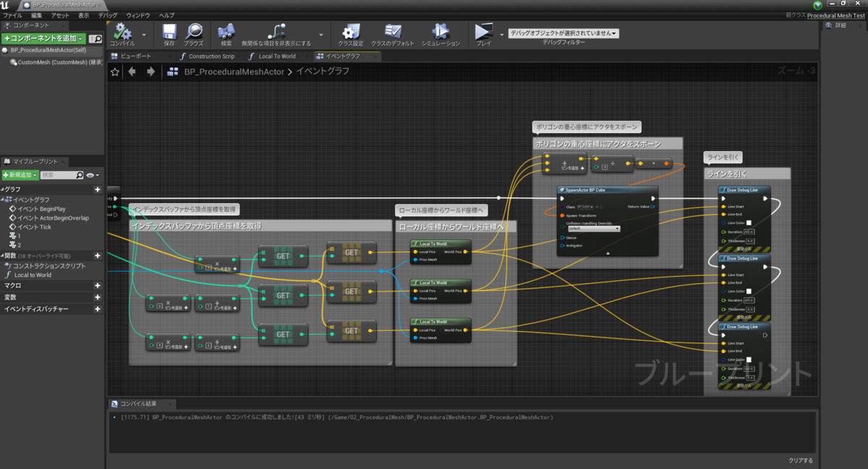The image size is (868, 469).
Task: Click the コンポーネントを追加 green button
Action: click(43, 38)
